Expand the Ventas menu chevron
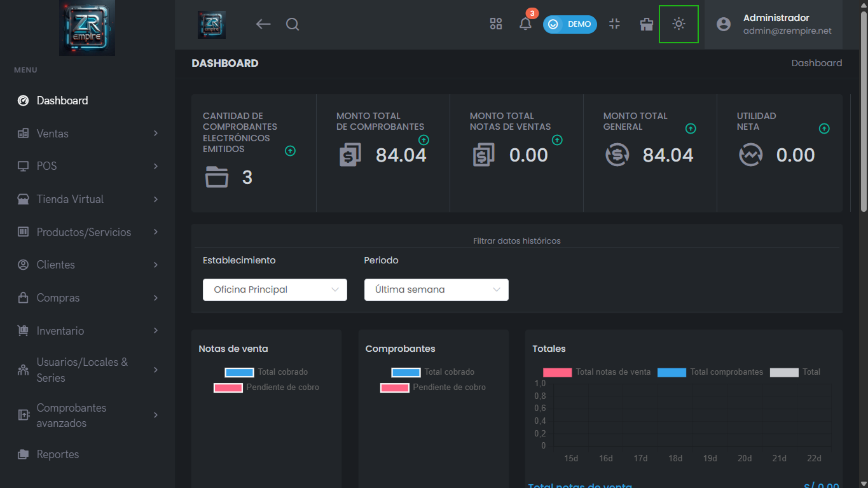The height and width of the screenshot is (488, 868). [156, 134]
